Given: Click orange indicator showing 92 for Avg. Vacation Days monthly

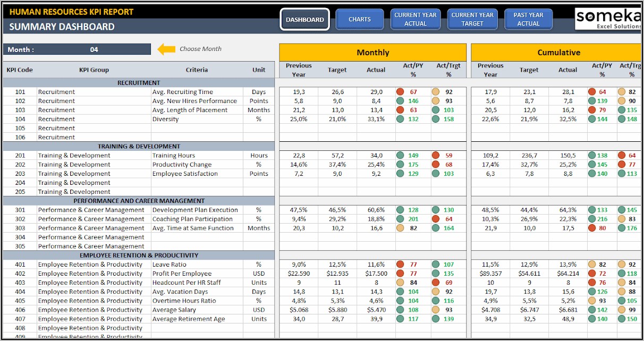Looking at the screenshot, I should coord(436,292).
